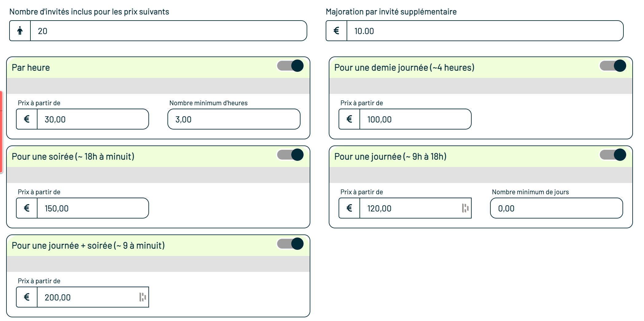Click the password manager icon in 120,00 field
Viewport: 644px width, 321px height.
(x=465, y=208)
